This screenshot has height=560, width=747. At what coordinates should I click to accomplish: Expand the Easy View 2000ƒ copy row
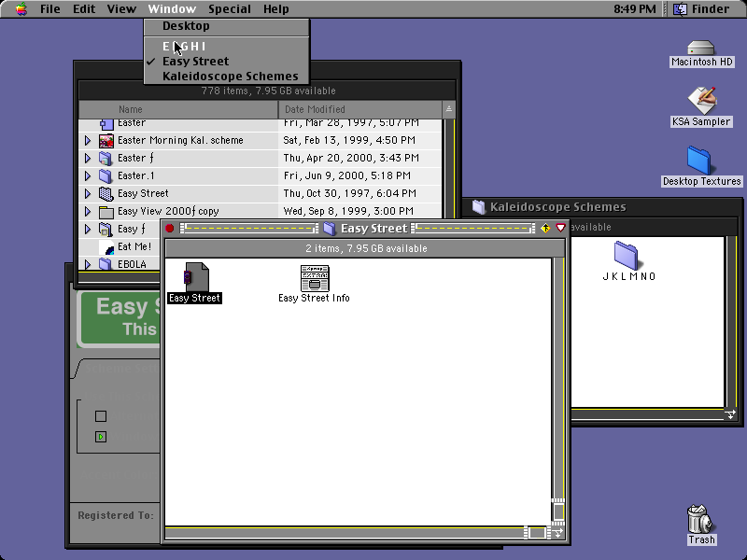pyautogui.click(x=88, y=211)
